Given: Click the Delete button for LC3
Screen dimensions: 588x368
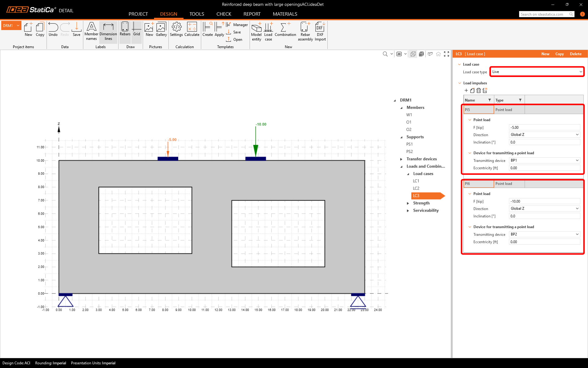Looking at the screenshot, I should (x=575, y=54).
